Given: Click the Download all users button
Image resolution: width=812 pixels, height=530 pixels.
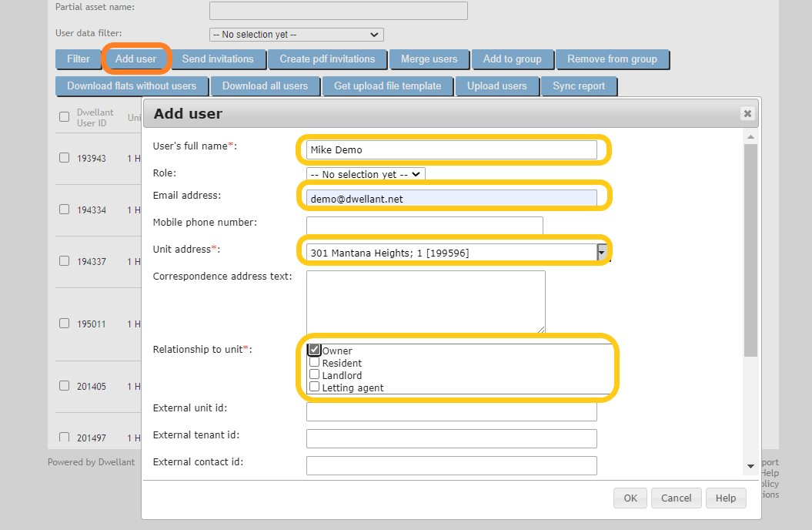Looking at the screenshot, I should [x=266, y=86].
